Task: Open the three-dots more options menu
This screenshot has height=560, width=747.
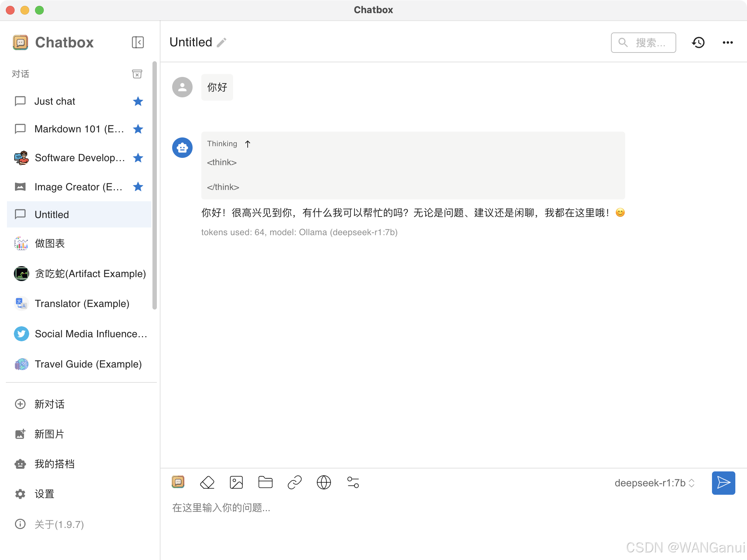Action: coord(728,43)
